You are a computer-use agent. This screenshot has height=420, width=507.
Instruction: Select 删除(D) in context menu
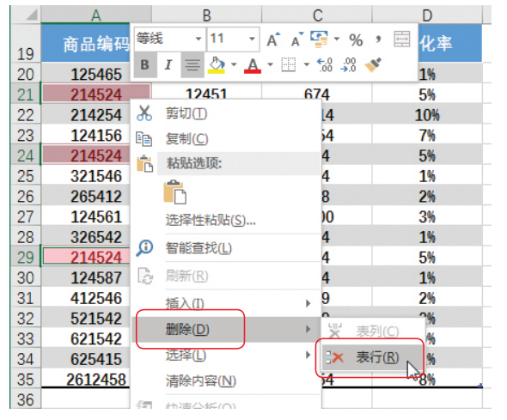tap(226, 330)
